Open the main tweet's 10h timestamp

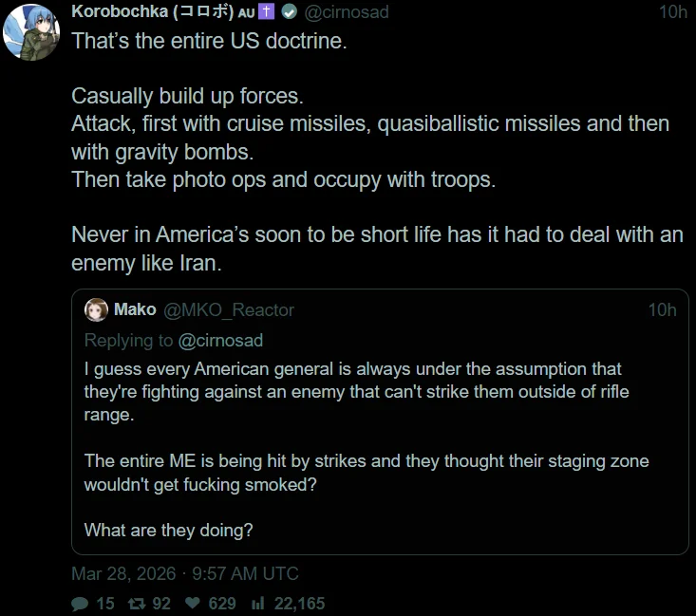tap(672, 12)
